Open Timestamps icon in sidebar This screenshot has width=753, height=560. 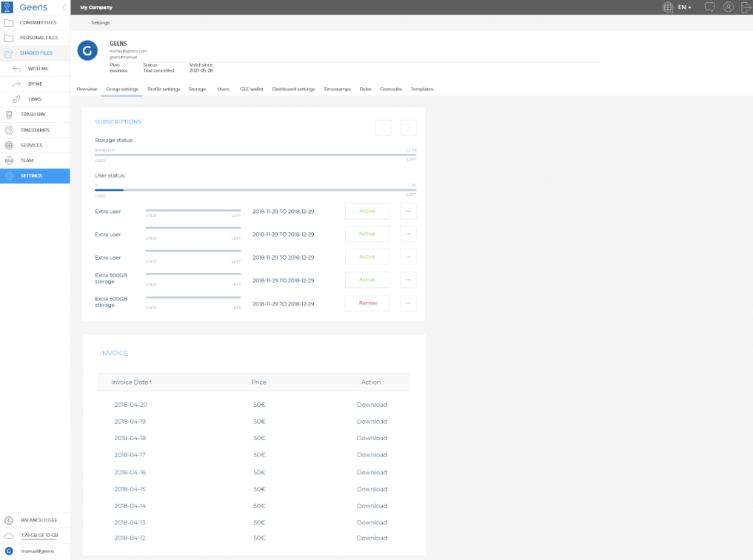(9, 130)
